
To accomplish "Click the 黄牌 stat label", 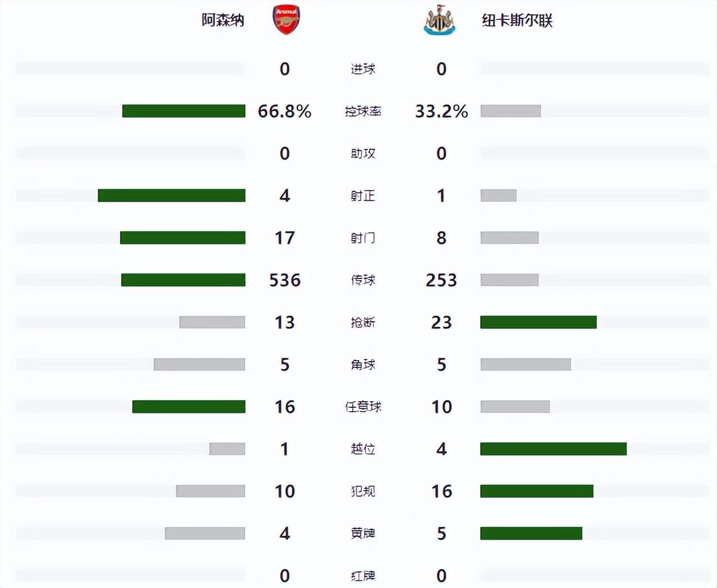I will pos(363,534).
